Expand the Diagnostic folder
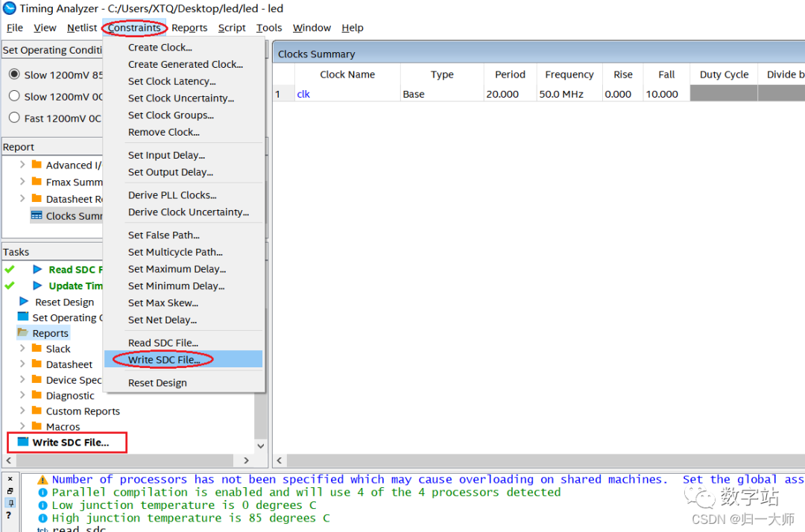The height and width of the screenshot is (532, 805). coord(22,395)
